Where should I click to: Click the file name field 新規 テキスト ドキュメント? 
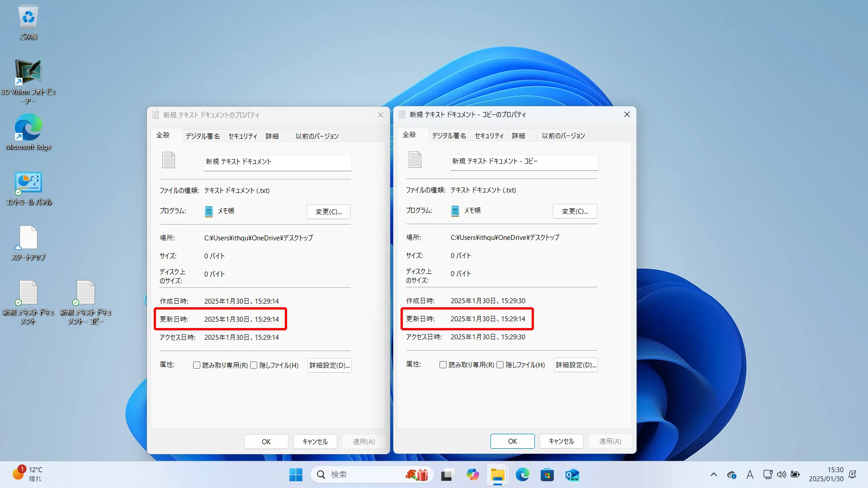click(x=278, y=163)
